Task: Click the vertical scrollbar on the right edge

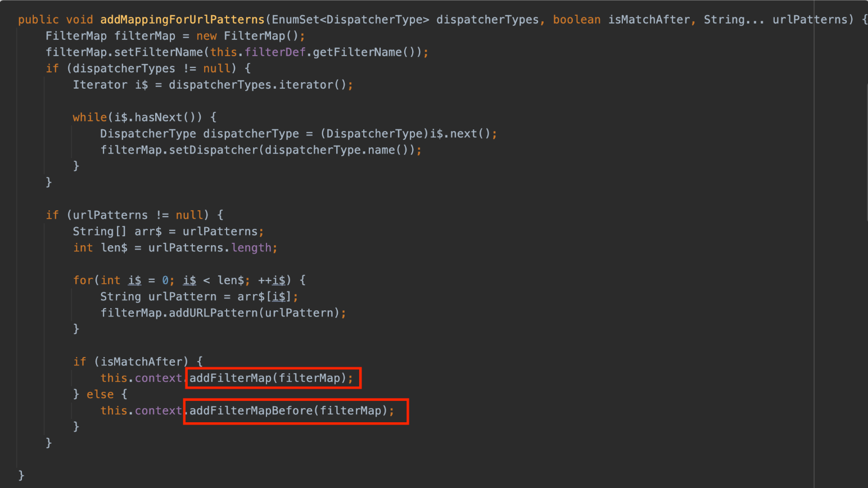Action: pyautogui.click(x=866, y=152)
